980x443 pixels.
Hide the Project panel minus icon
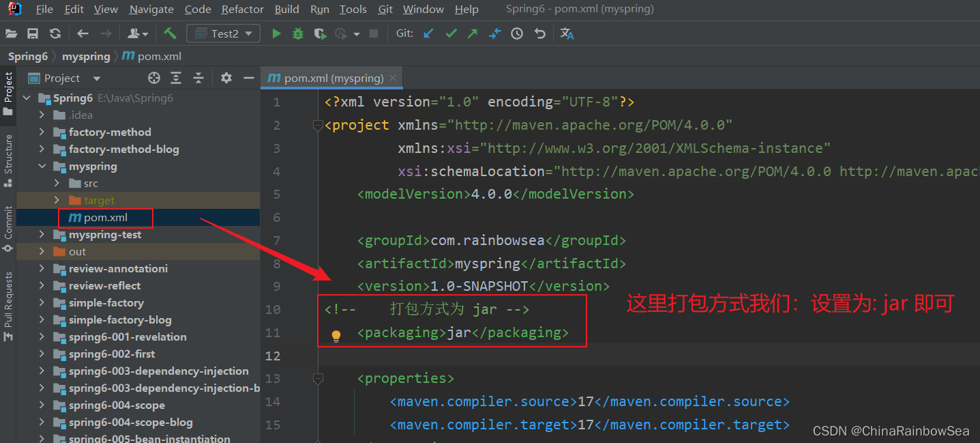coord(249,78)
